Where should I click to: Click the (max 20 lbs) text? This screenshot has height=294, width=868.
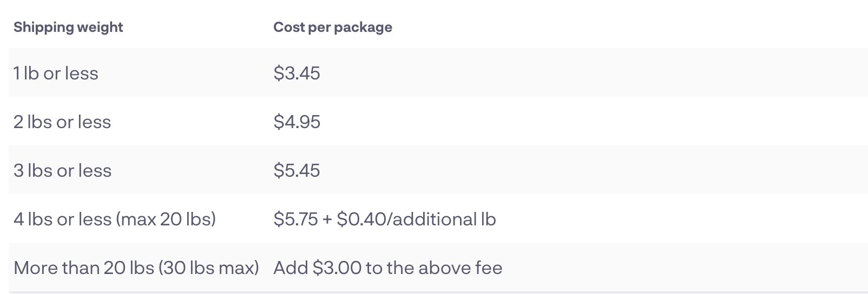pyautogui.click(x=166, y=219)
